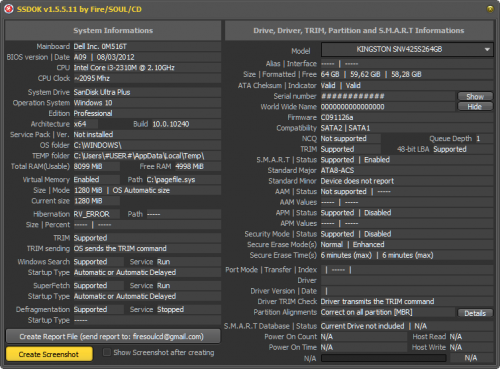Image resolution: width=500 pixels, height=369 pixels.
Task: Select CPU clock ~2095 Mhz
Action: pyautogui.click(x=92, y=78)
